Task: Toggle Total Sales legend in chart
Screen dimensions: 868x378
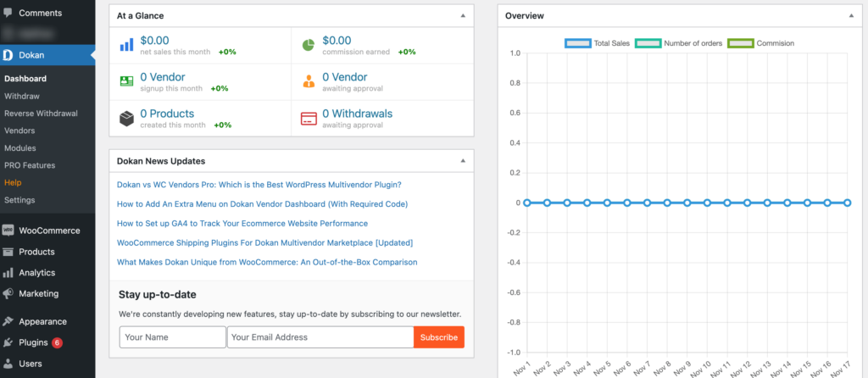Action: point(598,43)
